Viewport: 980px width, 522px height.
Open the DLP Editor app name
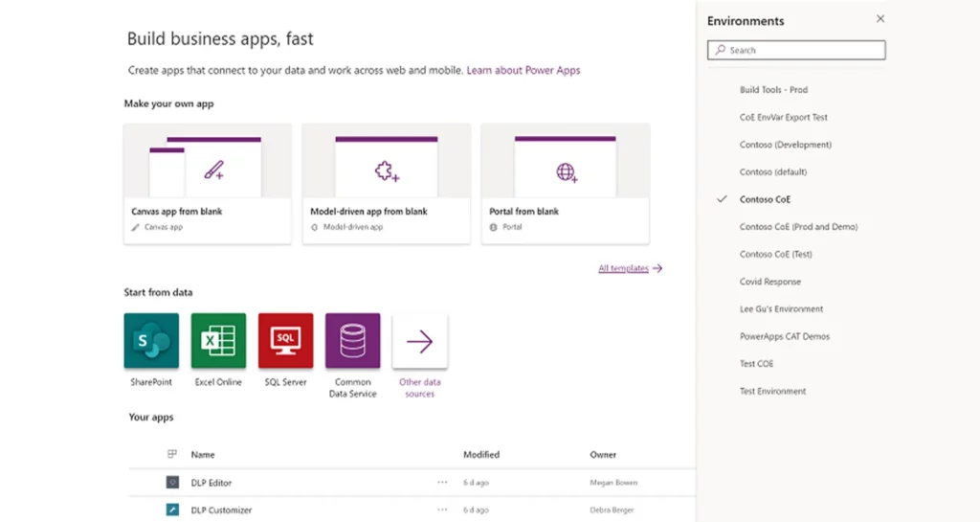(212, 483)
